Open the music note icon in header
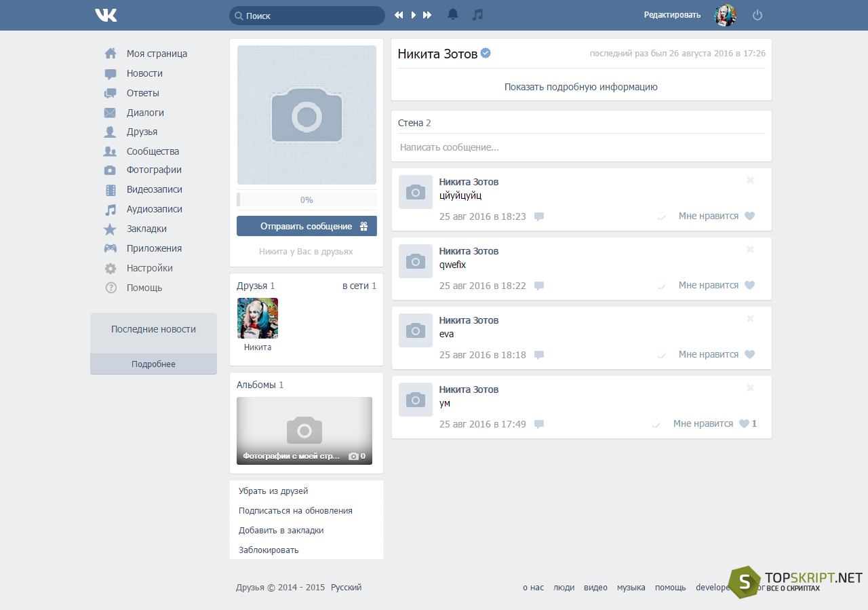 click(x=478, y=14)
